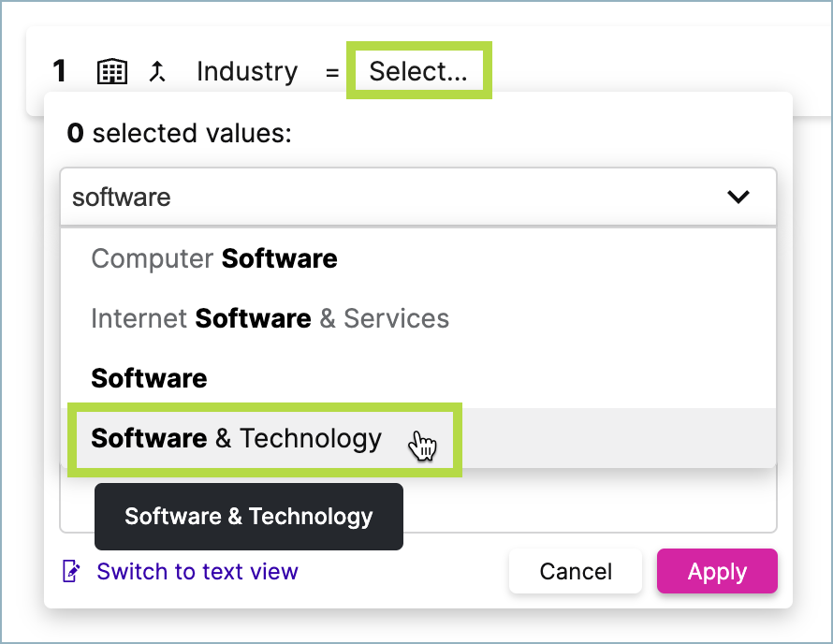833x644 pixels.
Task: Click the chevron on the software search box
Action: click(x=738, y=198)
